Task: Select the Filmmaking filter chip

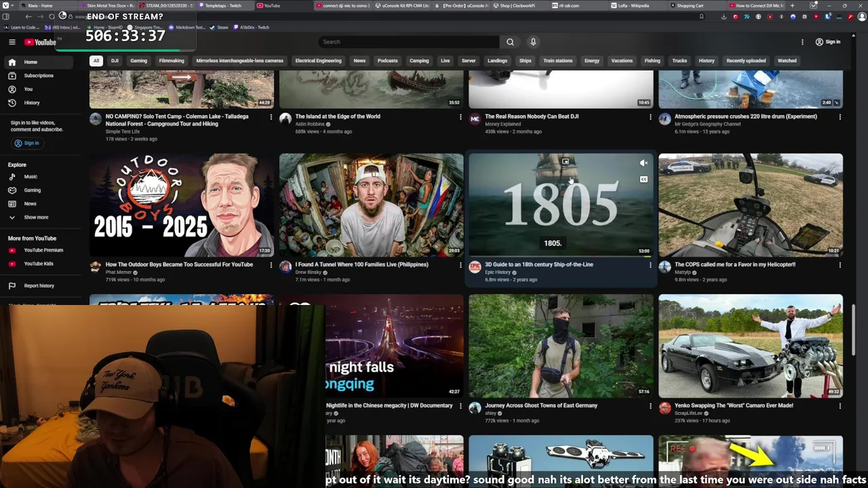Action: click(172, 61)
